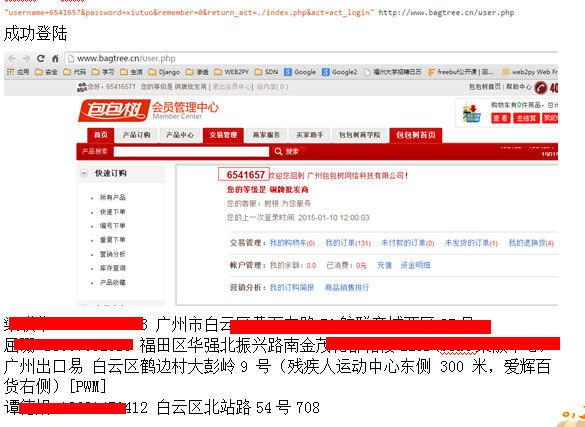
Task: Select the 首页 navigation tab
Action: pyautogui.click(x=101, y=135)
